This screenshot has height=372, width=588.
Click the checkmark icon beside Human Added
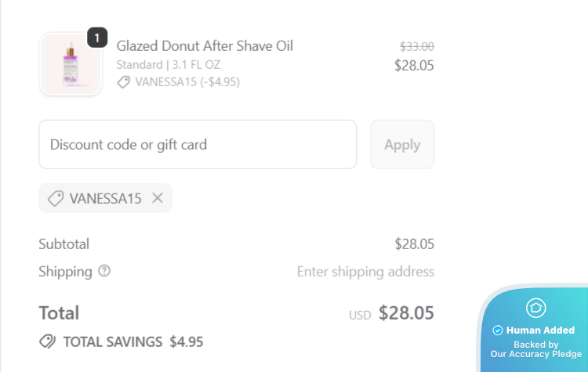[x=497, y=330]
